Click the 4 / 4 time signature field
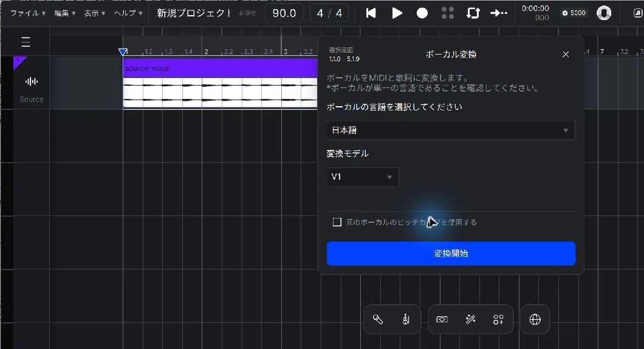Image resolution: width=644 pixels, height=349 pixels. coord(329,13)
